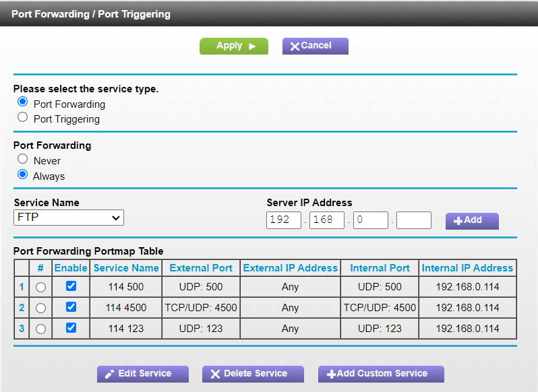Click the Cancel button
538x392 pixels.
point(316,46)
